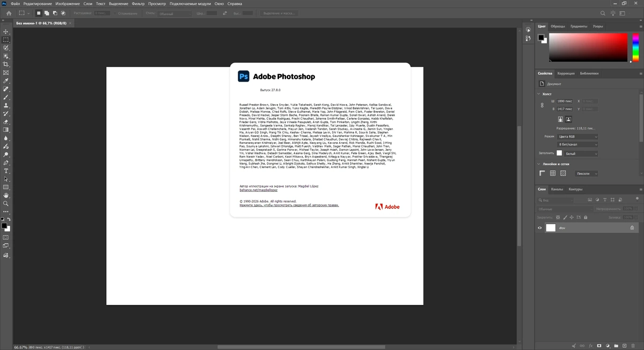This screenshot has height=350, width=644.
Task: Click the lock all icon in Layers
Action: [585, 217]
